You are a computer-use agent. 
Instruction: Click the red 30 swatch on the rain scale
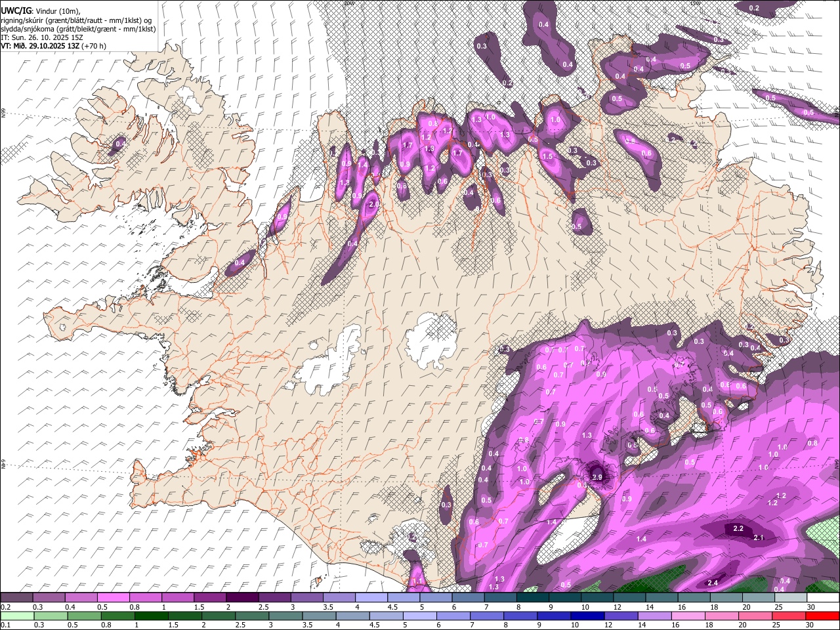[822, 616]
